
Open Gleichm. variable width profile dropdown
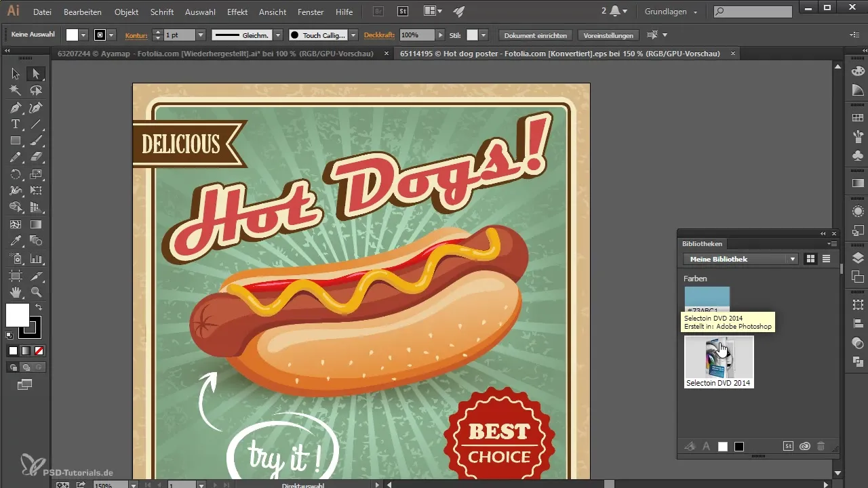pyautogui.click(x=278, y=35)
